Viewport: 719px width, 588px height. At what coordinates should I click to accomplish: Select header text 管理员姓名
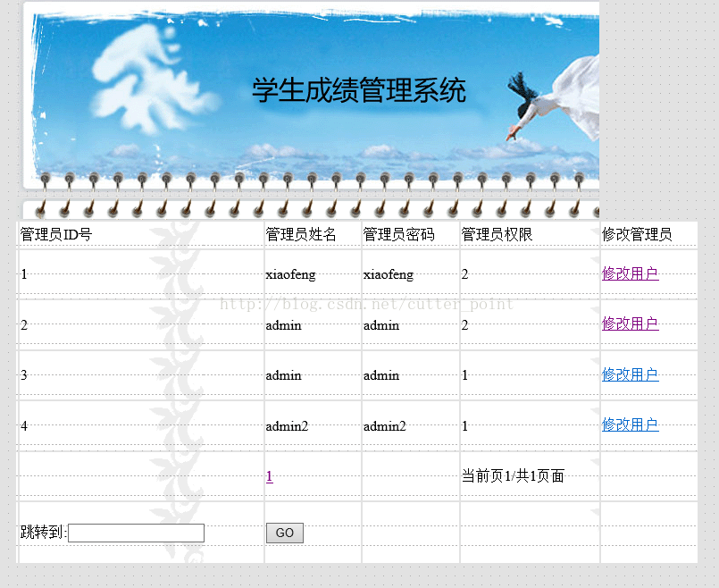tap(301, 234)
